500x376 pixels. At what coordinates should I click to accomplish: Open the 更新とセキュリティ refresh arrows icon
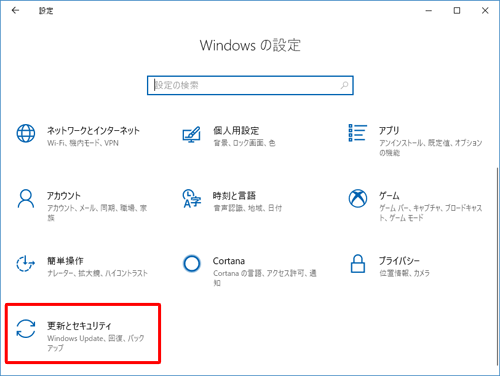[26, 329]
